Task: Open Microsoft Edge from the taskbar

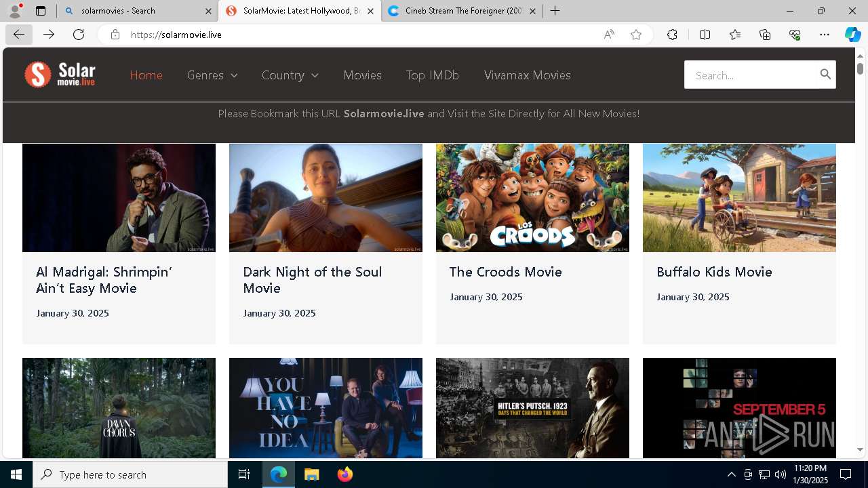Action: pyautogui.click(x=279, y=474)
